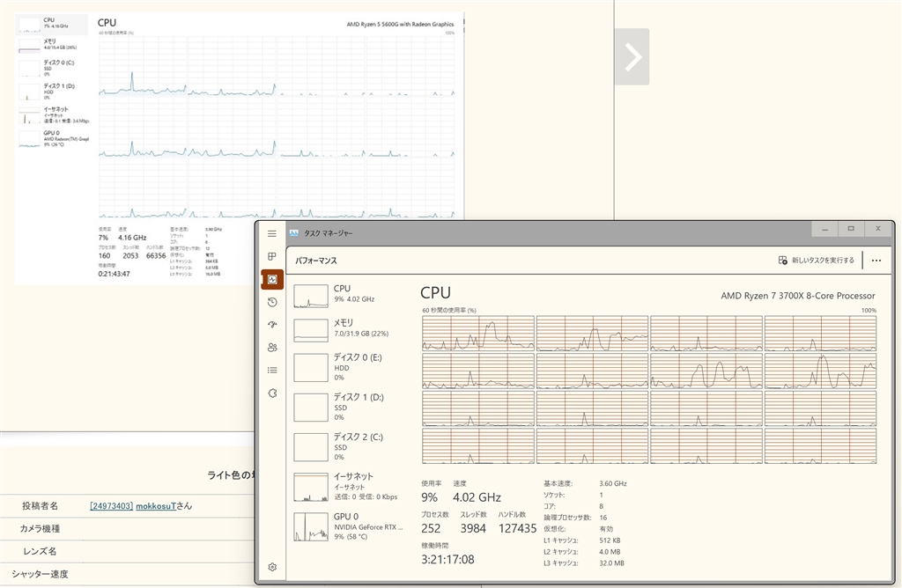Click the handle count 127435
This screenshot has width=902, height=588.
[517, 528]
